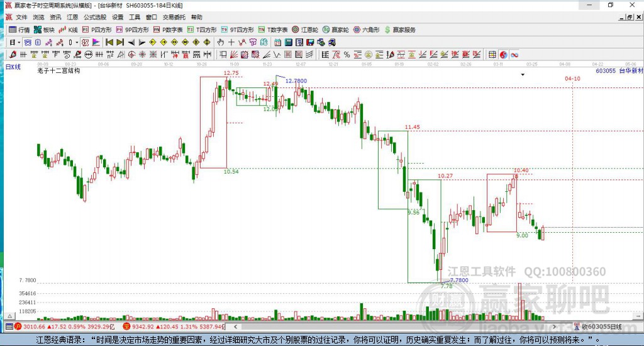This screenshot has height=346, width=644.
Task: Open the 9T四方形 tool
Action: pyautogui.click(x=237, y=30)
